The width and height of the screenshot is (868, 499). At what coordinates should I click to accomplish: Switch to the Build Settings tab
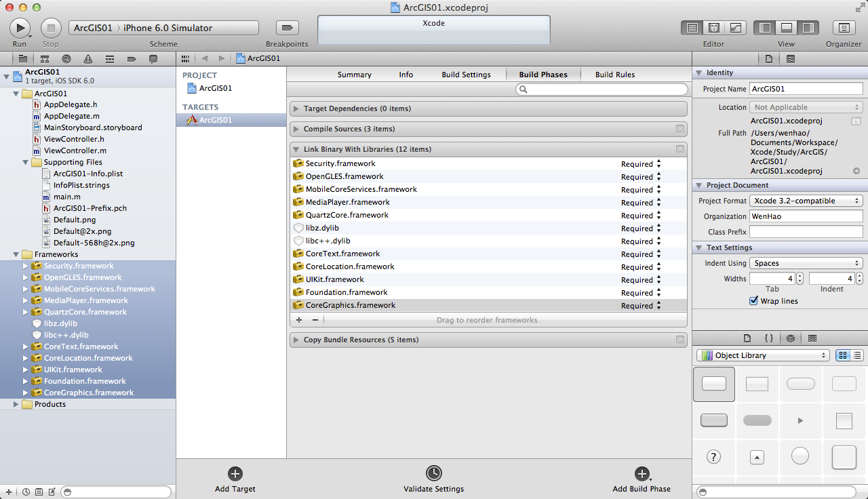(466, 75)
